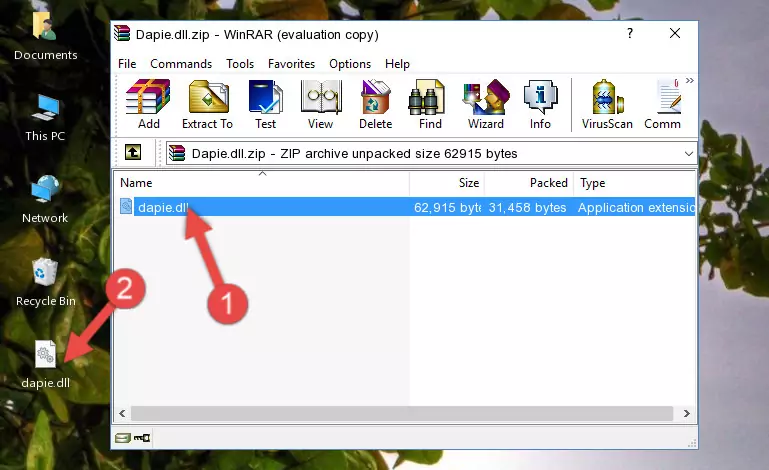The width and height of the screenshot is (769, 470).
Task: Open the Options menu
Action: (x=350, y=64)
